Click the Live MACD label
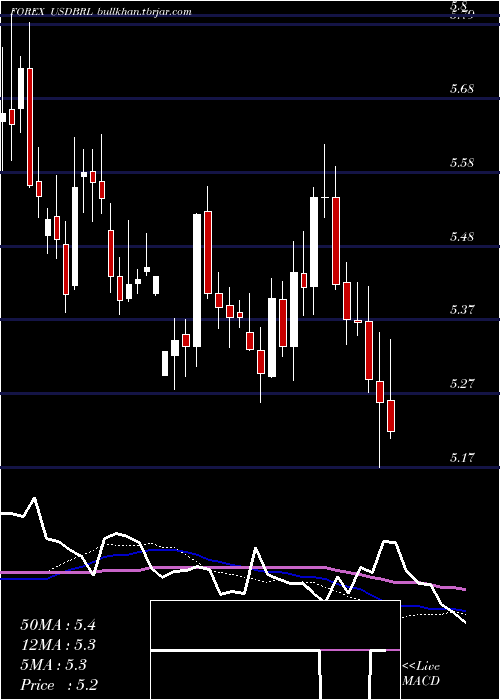Viewport: 500px width, 700px height. point(421,674)
